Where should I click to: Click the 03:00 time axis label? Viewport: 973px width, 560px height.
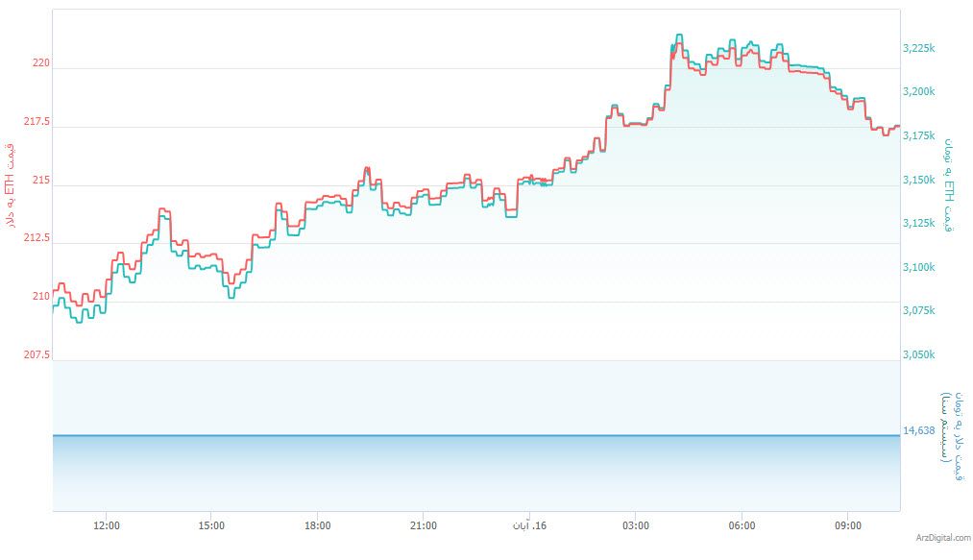tap(636, 525)
